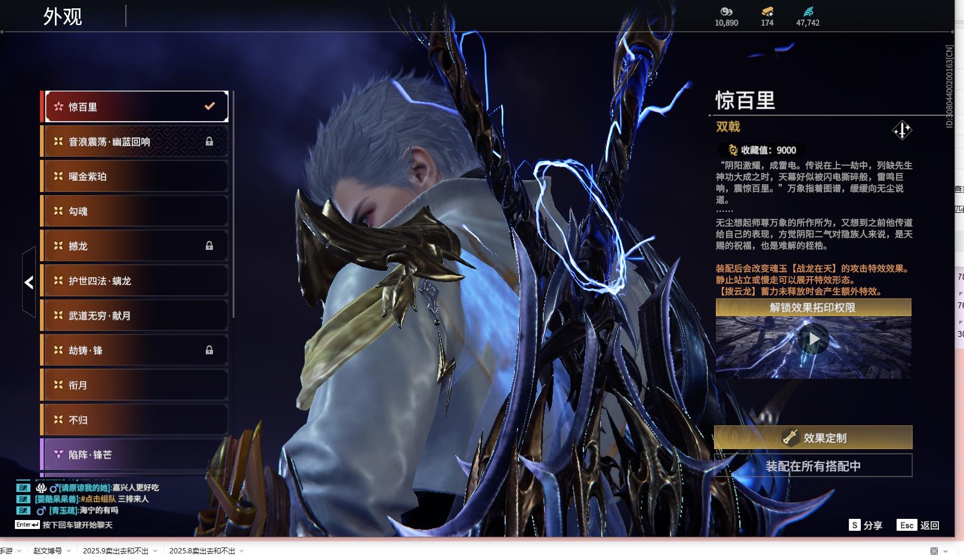Click channel icon beside 三排来人 message
The width and height of the screenshot is (964, 560).
[23, 499]
